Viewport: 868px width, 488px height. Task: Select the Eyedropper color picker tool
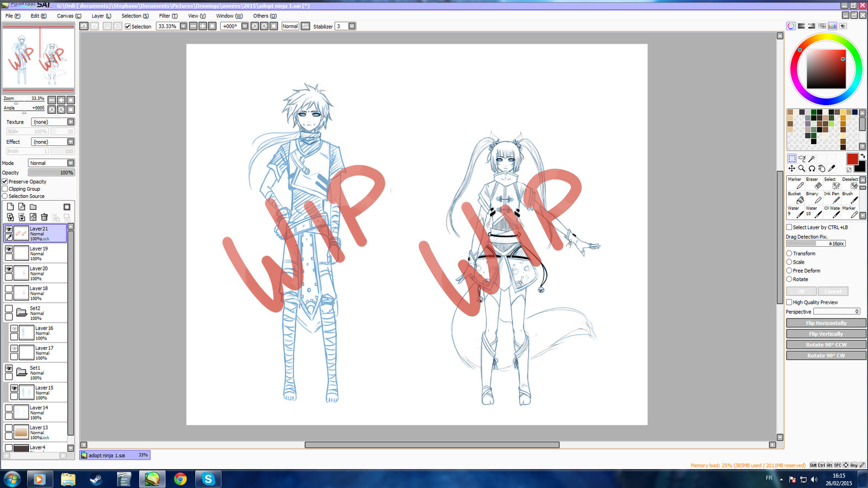832,169
